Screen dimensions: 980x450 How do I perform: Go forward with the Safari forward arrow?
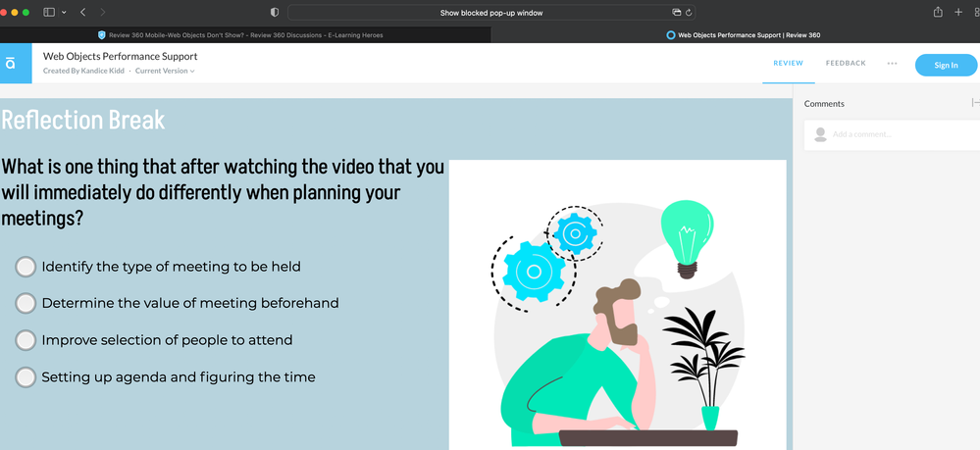tap(102, 13)
